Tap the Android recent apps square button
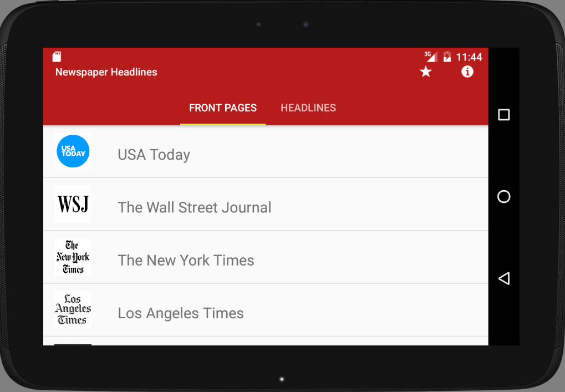Viewport: 565px width, 392px height. 504,115
